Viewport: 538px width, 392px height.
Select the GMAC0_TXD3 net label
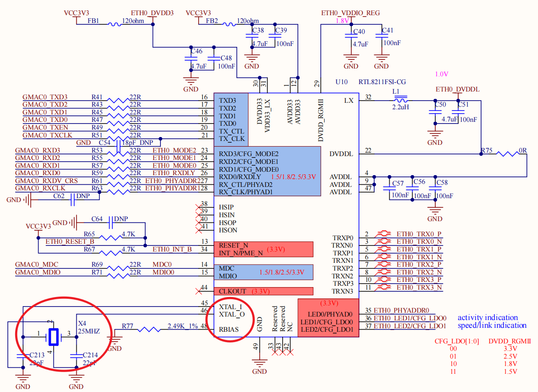pos(45,97)
